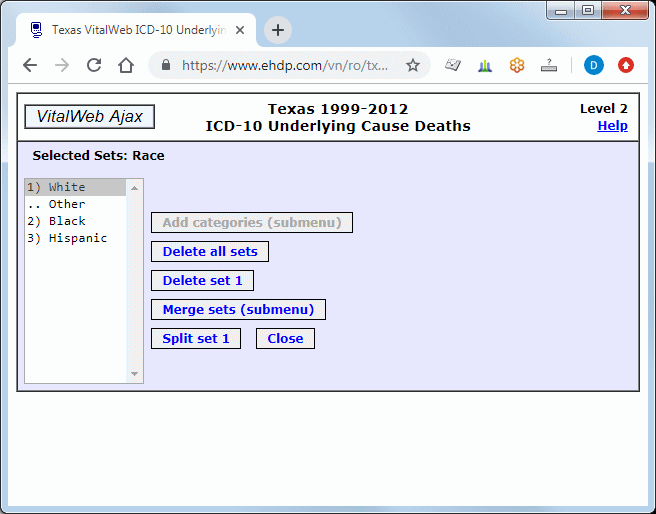Click the colored bars extension icon
The width and height of the screenshot is (656, 514).
point(485,66)
